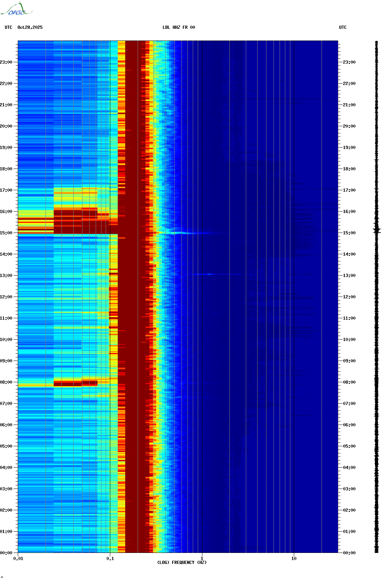This screenshot has width=392, height=581.
Task: Click the left axis 05:00 time label
Action: tap(6, 446)
